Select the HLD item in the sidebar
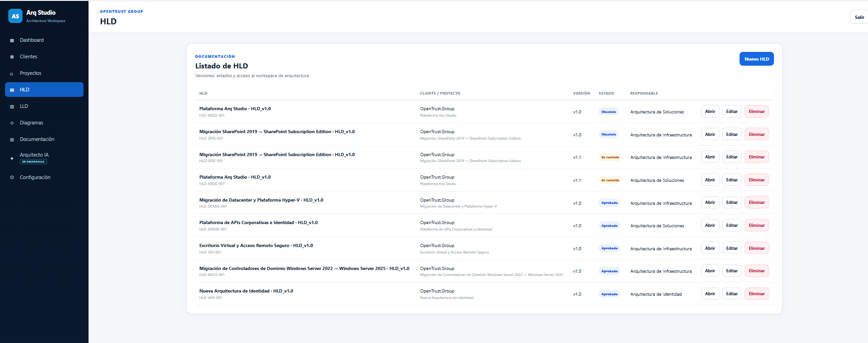868x343 pixels. coord(44,90)
